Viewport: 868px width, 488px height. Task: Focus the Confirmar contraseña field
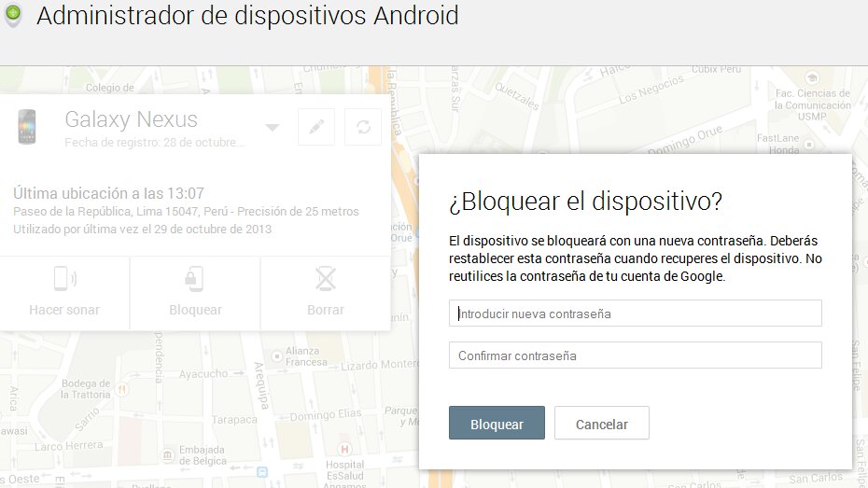(x=635, y=356)
